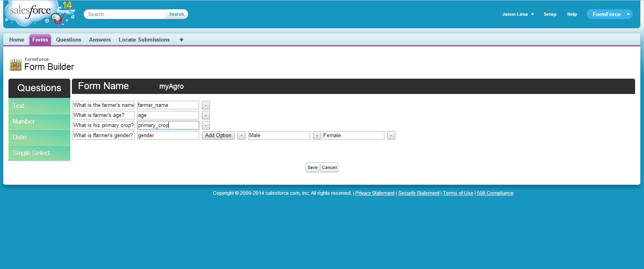The height and width of the screenshot is (269, 644).
Task: Edit 'What is farmer's age?' field
Action: coord(103,115)
